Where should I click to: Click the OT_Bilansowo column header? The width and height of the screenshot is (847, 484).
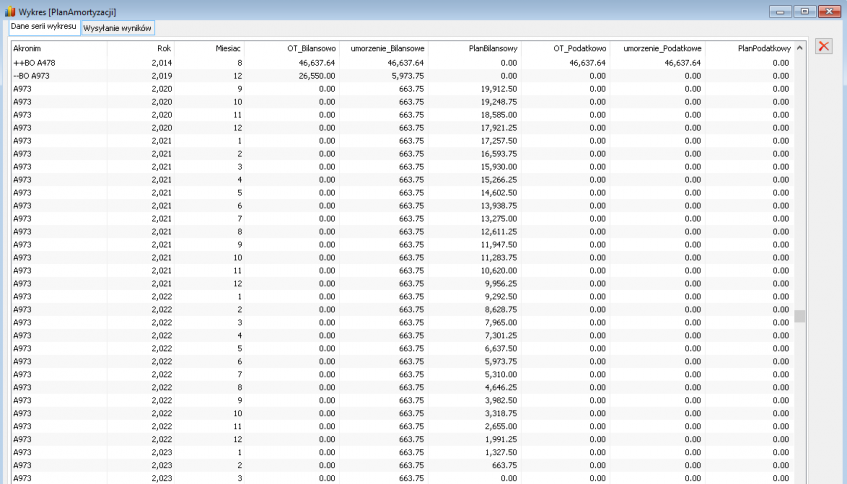pyautogui.click(x=292, y=49)
